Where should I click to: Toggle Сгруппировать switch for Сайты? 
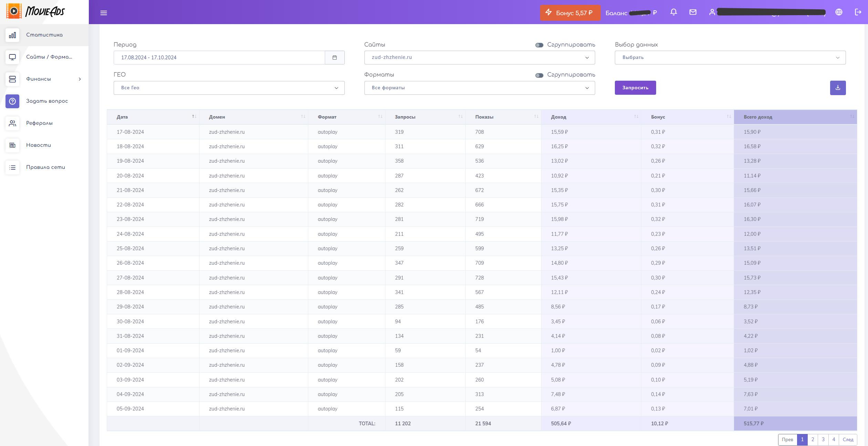click(x=539, y=45)
